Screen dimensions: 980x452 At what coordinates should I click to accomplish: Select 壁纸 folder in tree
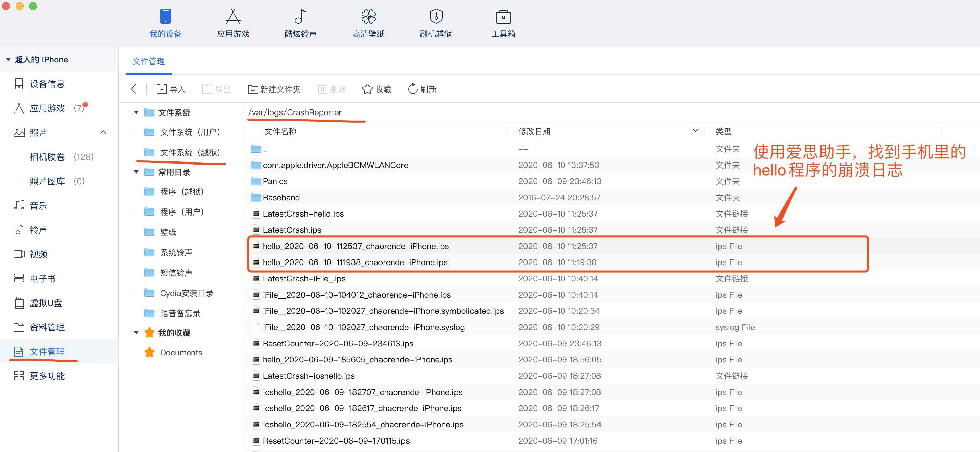click(160, 232)
